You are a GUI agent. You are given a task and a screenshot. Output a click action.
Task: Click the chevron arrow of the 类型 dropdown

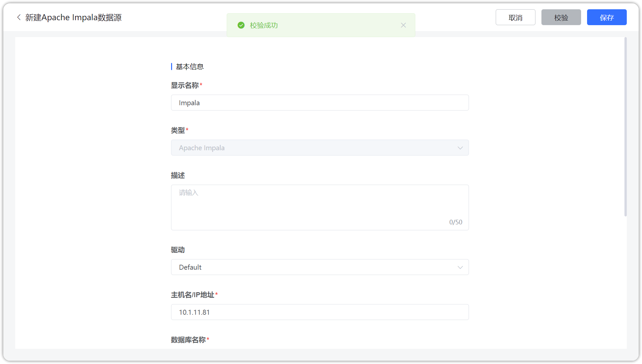[x=460, y=148]
